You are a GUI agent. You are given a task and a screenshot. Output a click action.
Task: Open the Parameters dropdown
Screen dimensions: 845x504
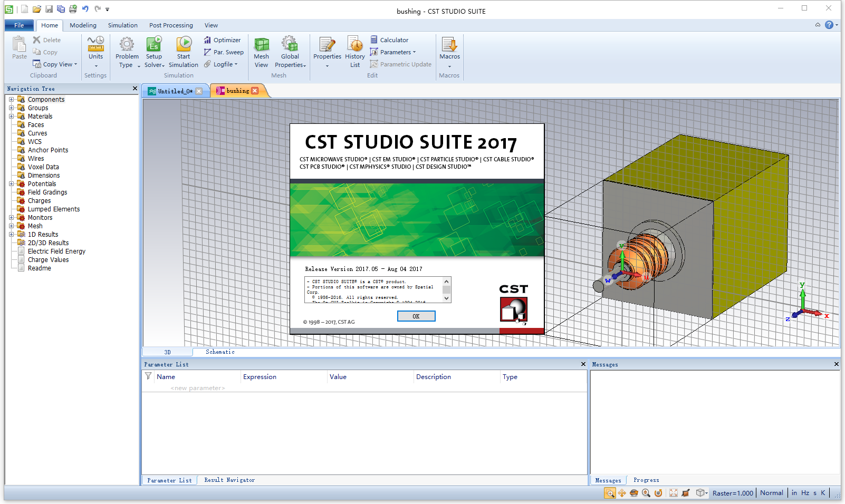point(393,52)
